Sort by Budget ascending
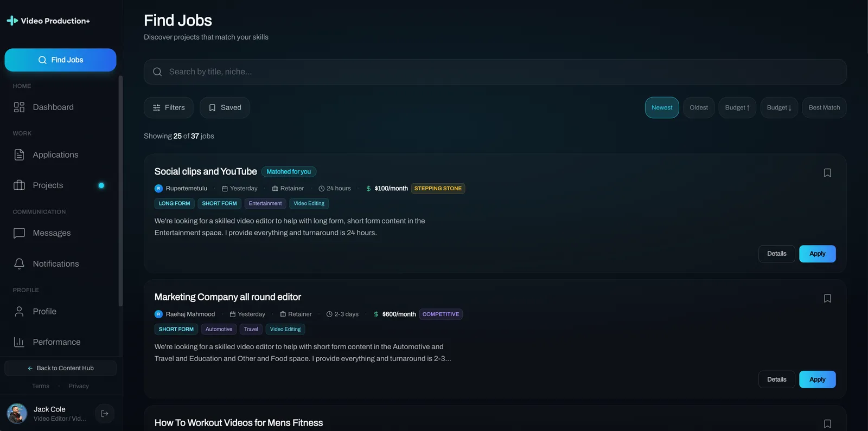Image resolution: width=868 pixels, height=431 pixels. click(x=737, y=107)
